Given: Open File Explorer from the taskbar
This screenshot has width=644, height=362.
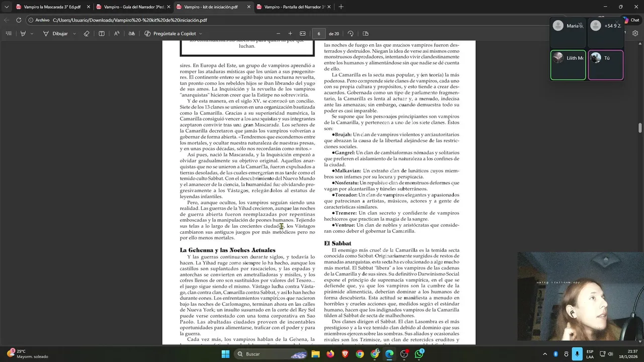Looking at the screenshot, I should (x=315, y=354).
